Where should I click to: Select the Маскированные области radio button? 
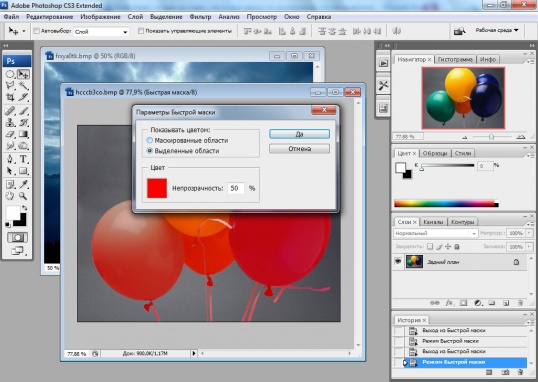pos(150,140)
